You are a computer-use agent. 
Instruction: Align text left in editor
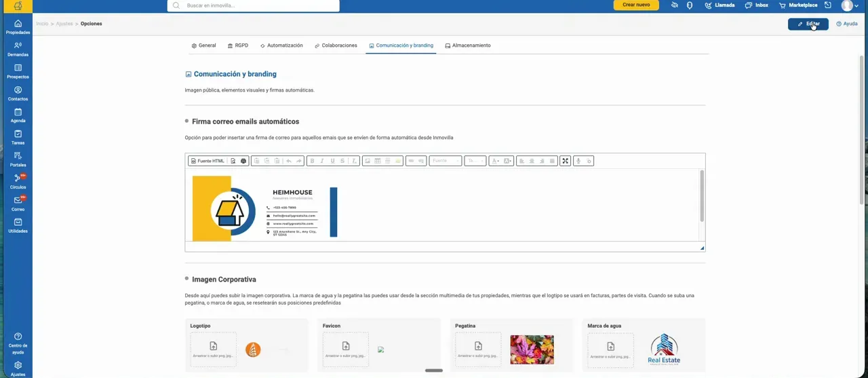521,161
